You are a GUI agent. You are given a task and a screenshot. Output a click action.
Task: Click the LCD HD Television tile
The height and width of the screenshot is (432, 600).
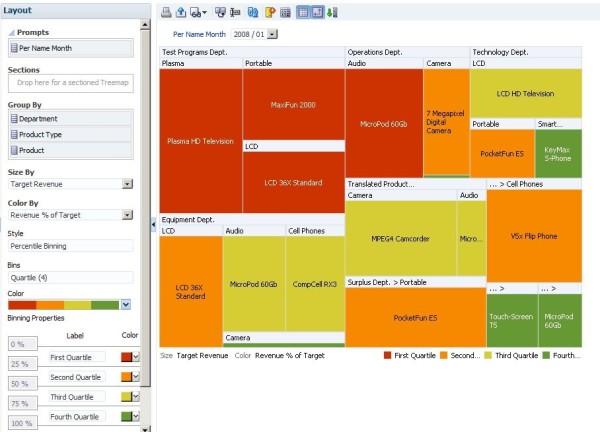click(x=526, y=93)
